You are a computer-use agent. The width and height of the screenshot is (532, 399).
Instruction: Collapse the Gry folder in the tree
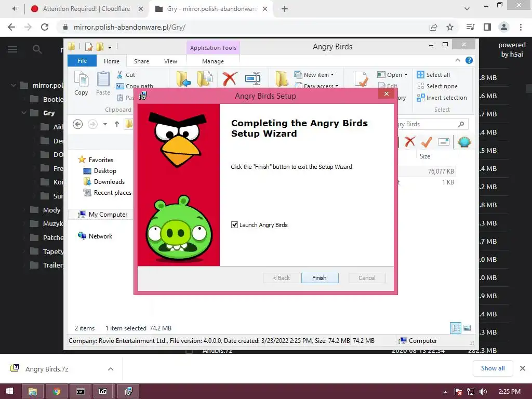pyautogui.click(x=24, y=113)
